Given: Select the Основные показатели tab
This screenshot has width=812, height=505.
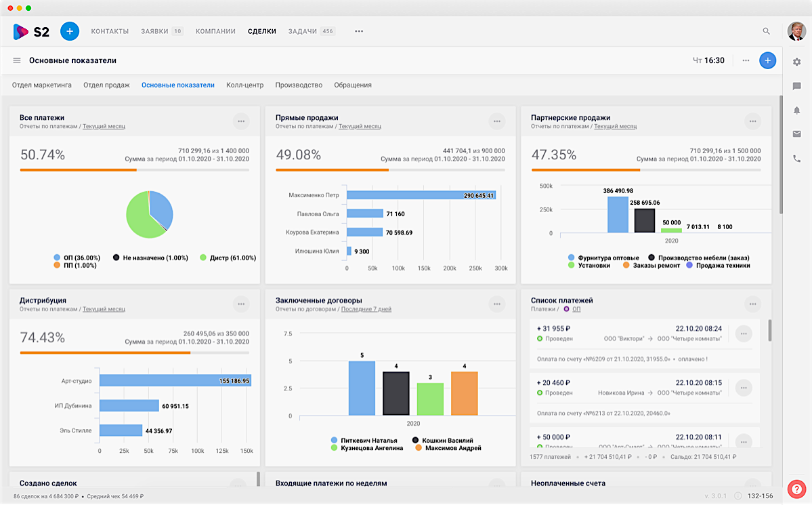Looking at the screenshot, I should (x=178, y=85).
